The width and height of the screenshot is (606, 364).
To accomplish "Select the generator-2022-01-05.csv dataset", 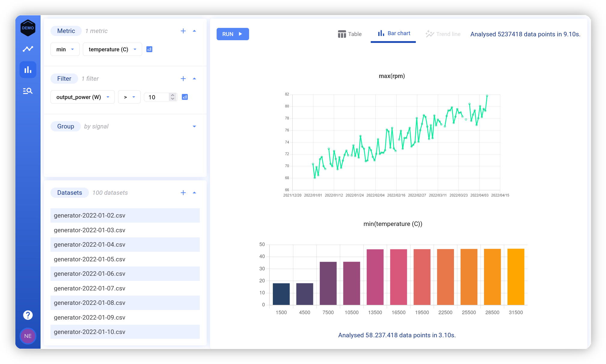I will [125, 259].
